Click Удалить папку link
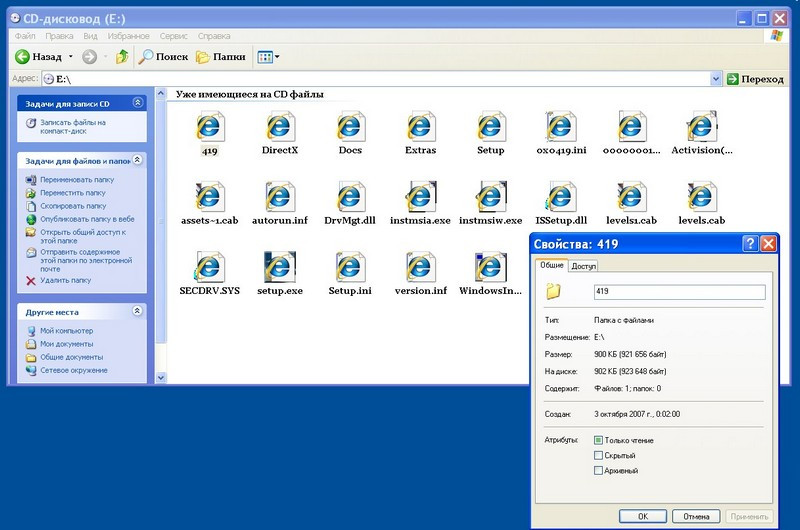800x530 pixels. click(x=65, y=280)
